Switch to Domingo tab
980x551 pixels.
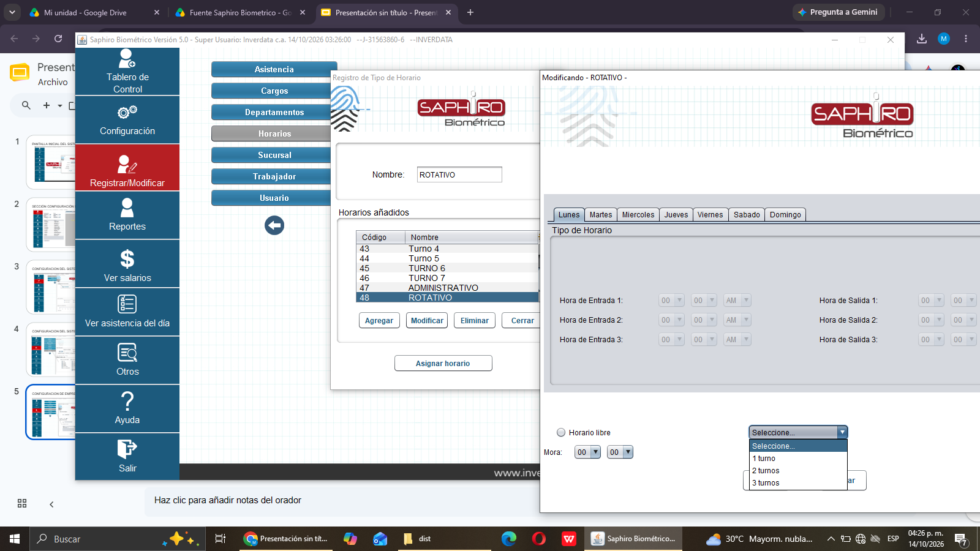pyautogui.click(x=785, y=215)
